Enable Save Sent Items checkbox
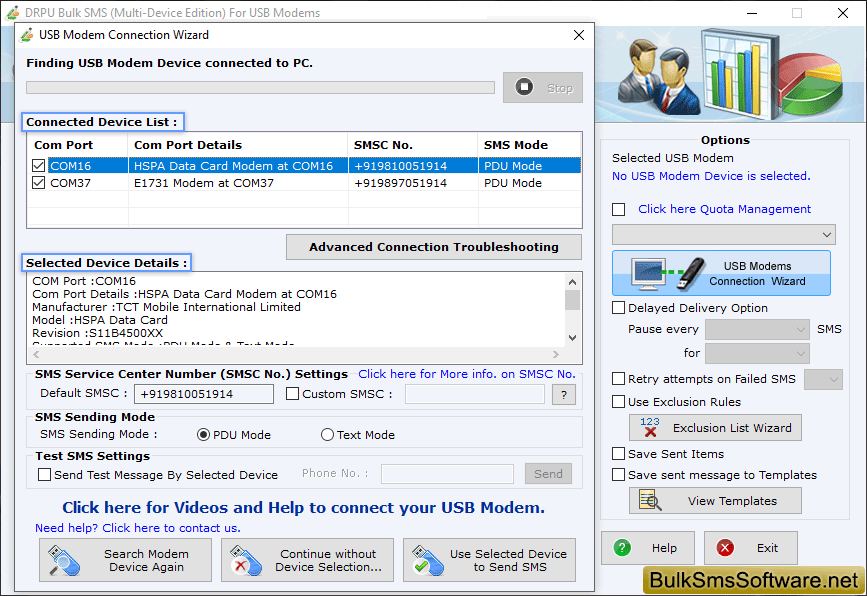 click(619, 454)
